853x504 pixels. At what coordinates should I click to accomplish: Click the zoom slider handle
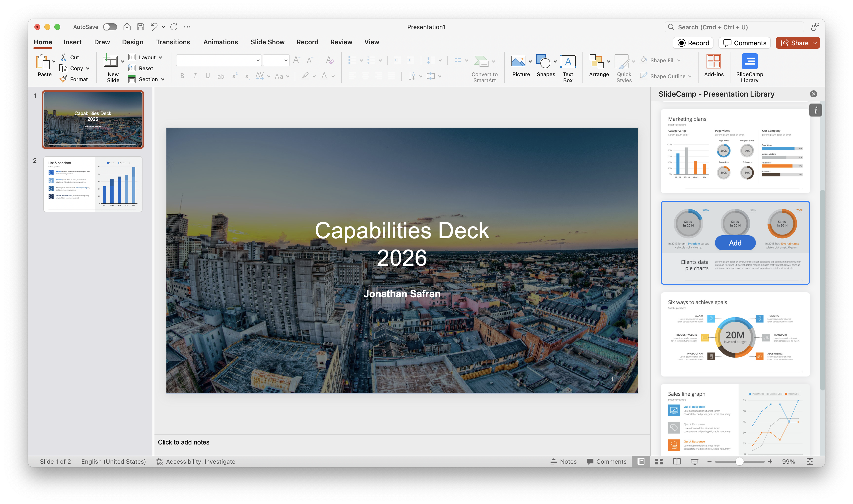click(x=739, y=461)
